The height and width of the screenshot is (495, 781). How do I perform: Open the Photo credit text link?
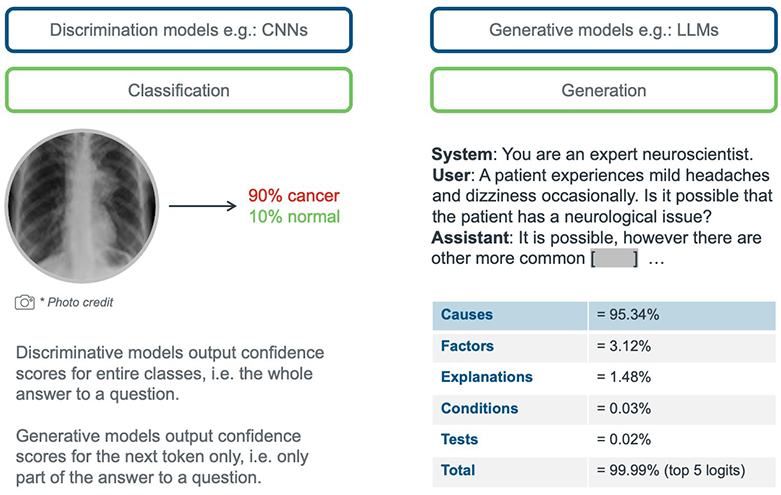(80, 302)
